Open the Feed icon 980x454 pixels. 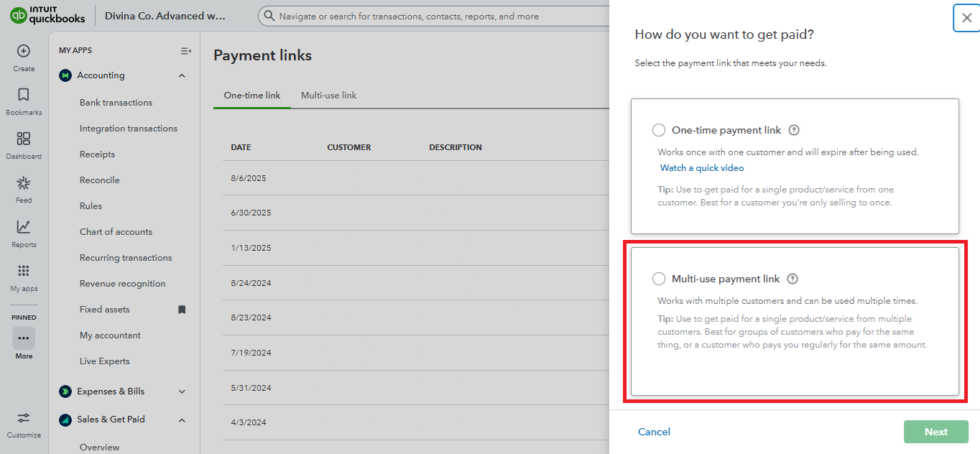point(24,183)
